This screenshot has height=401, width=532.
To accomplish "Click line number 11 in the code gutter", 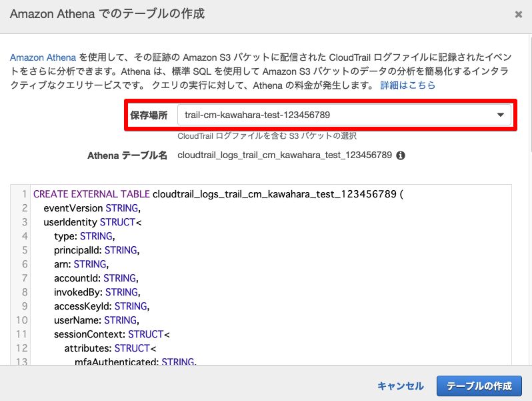I will [x=21, y=334].
